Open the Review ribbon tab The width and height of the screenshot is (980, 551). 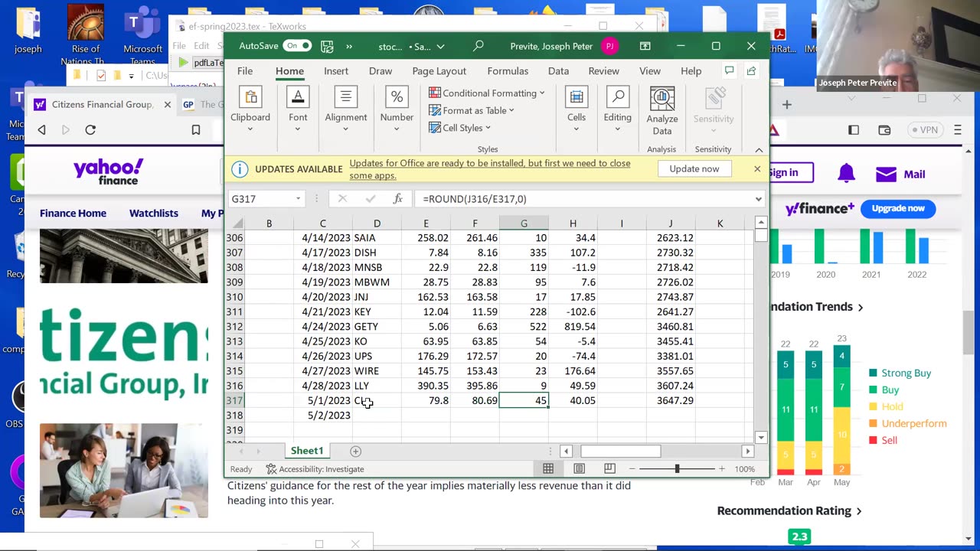[603, 71]
